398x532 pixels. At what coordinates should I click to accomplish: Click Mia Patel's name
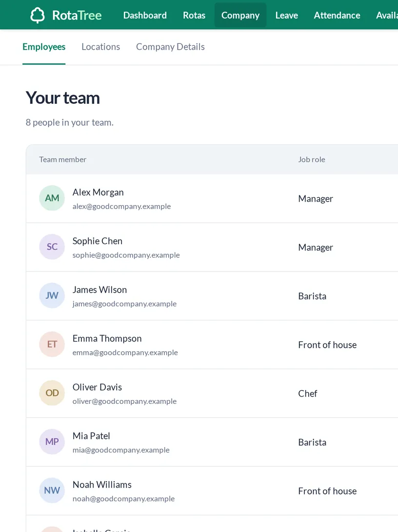pyautogui.click(x=91, y=436)
